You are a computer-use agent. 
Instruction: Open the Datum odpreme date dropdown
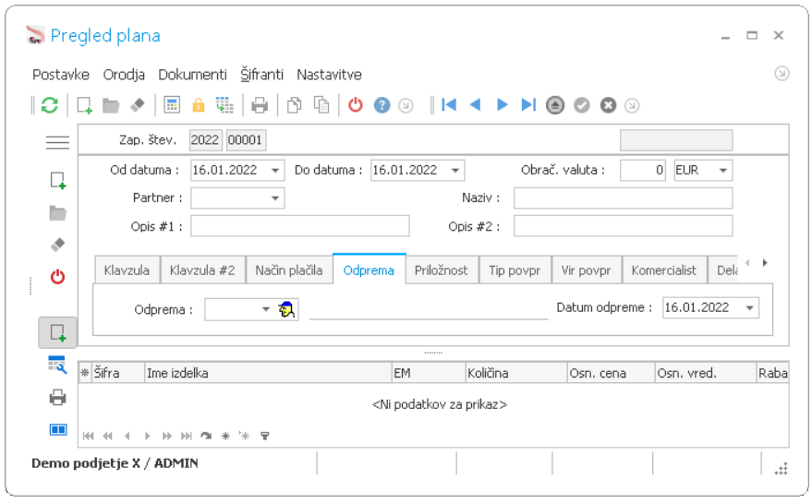[x=749, y=308]
